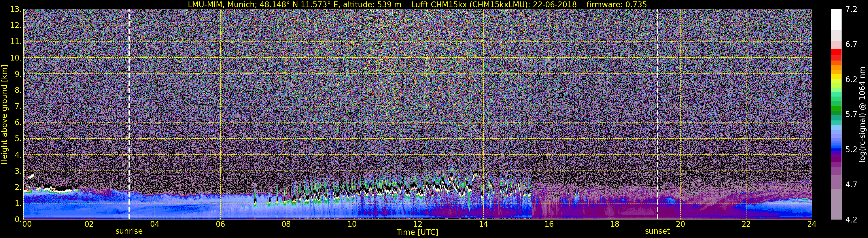Click the time tick label 06

(220, 224)
